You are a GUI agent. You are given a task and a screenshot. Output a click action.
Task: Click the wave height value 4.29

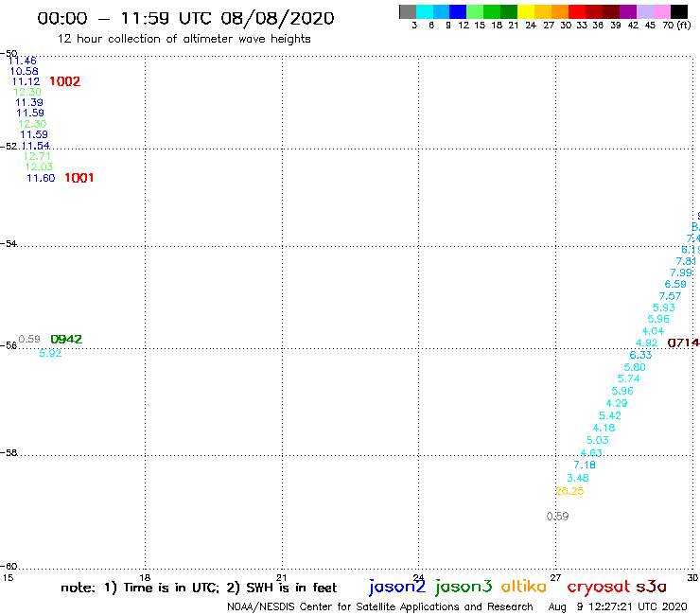coord(617,403)
